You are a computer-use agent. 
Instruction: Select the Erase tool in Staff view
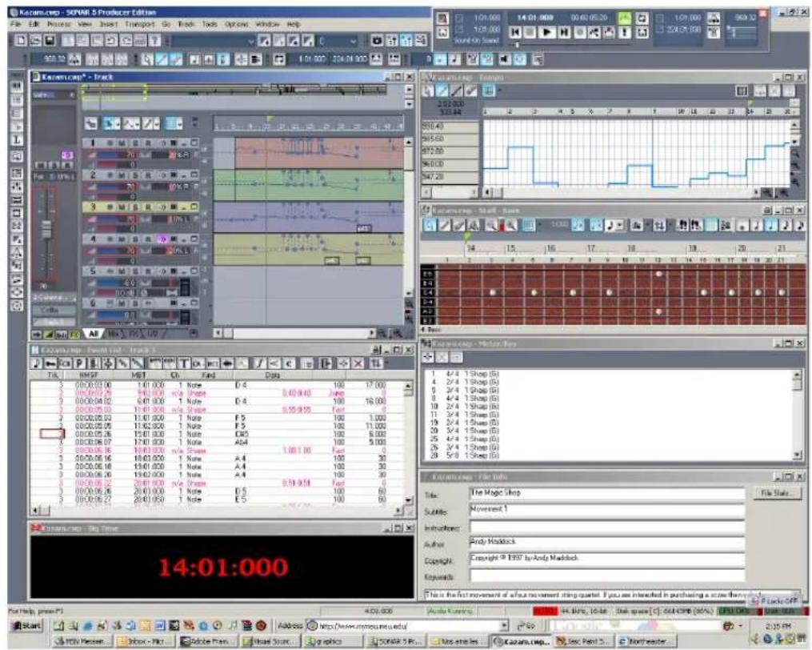coord(459,226)
